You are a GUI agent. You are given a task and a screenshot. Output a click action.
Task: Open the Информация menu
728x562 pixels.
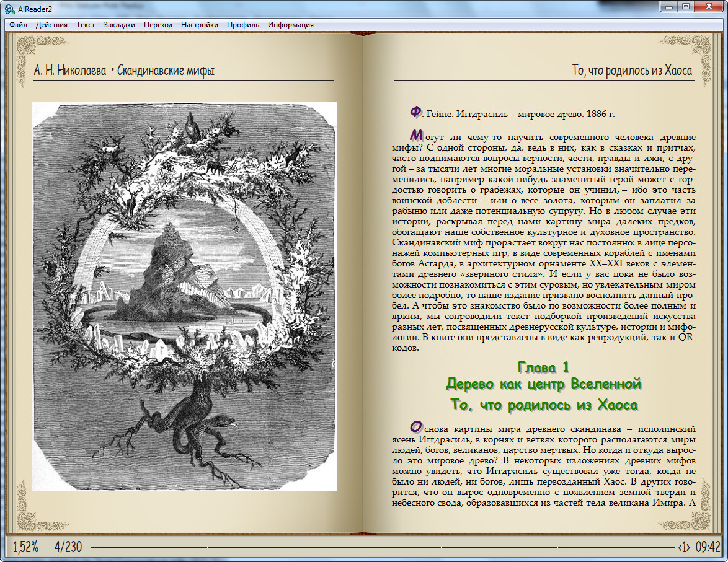(291, 25)
